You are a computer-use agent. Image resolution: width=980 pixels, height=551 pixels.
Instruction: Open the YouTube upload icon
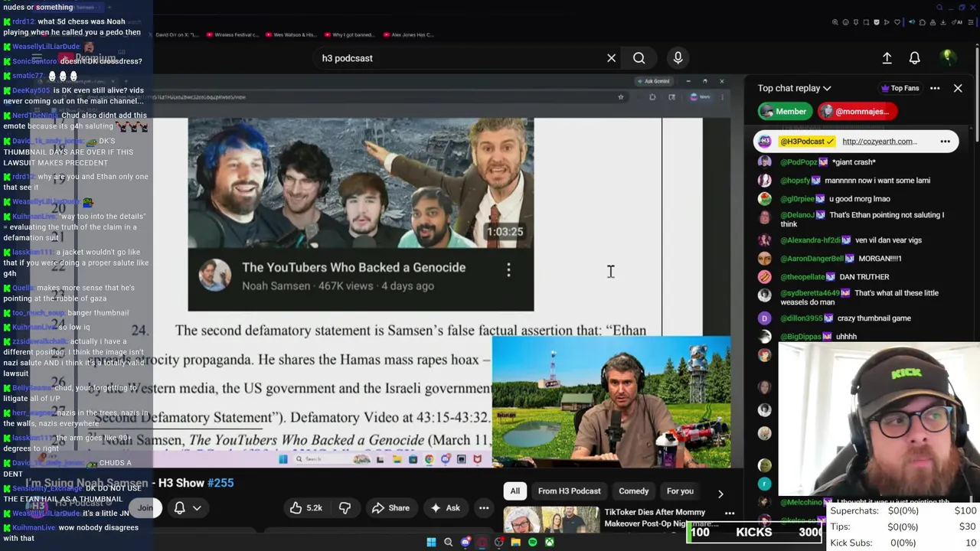[x=887, y=58]
